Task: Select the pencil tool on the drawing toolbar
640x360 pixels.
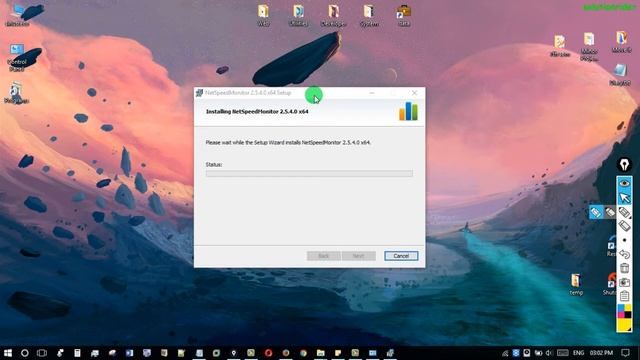Action: pos(624,212)
